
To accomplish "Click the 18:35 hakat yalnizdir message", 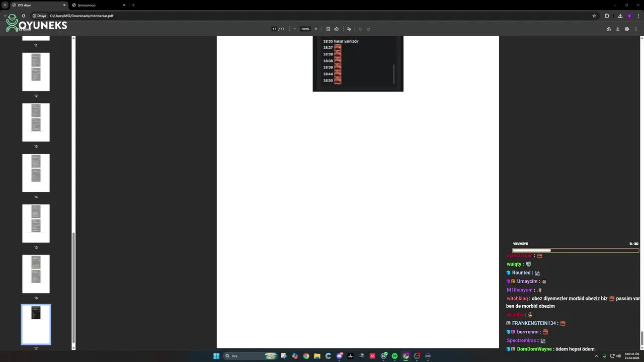I will pos(341,41).
